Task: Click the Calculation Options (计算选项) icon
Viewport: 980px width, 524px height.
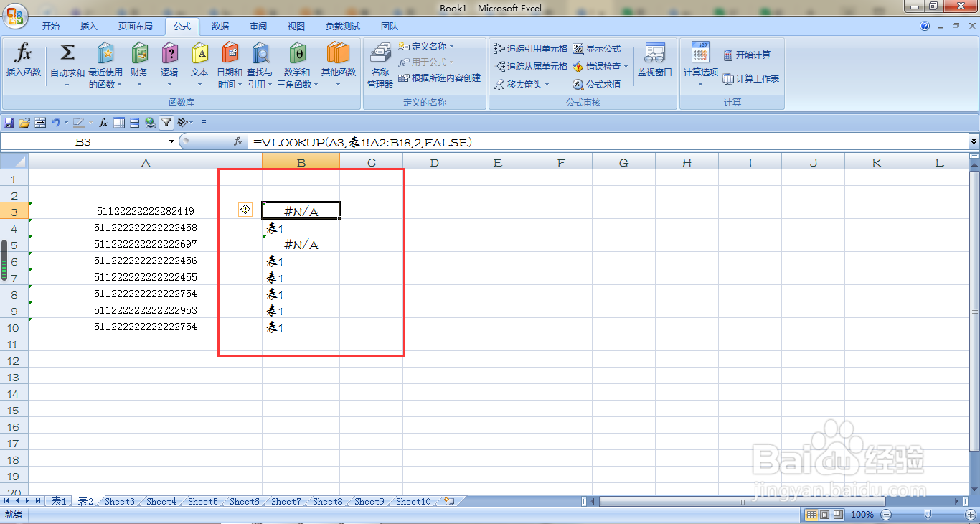Action: coord(700,53)
